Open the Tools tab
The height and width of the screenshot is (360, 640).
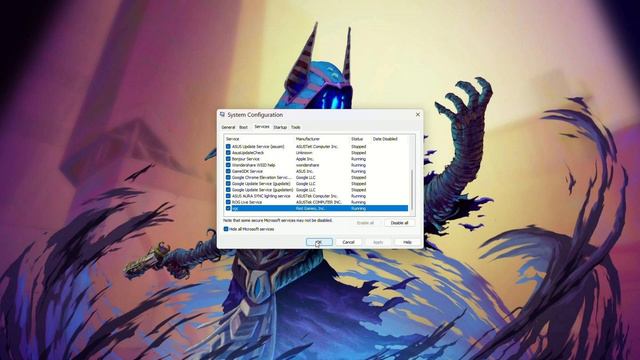coord(296,127)
